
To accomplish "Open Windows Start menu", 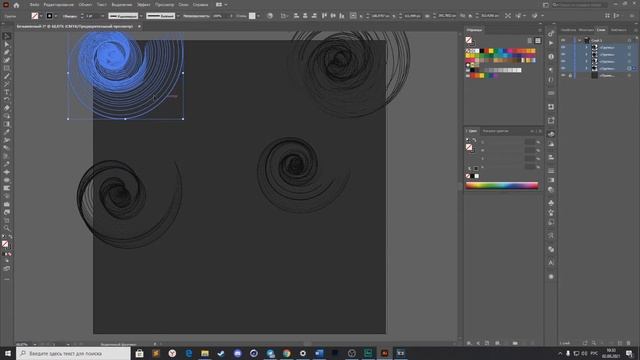I will (x=8, y=353).
